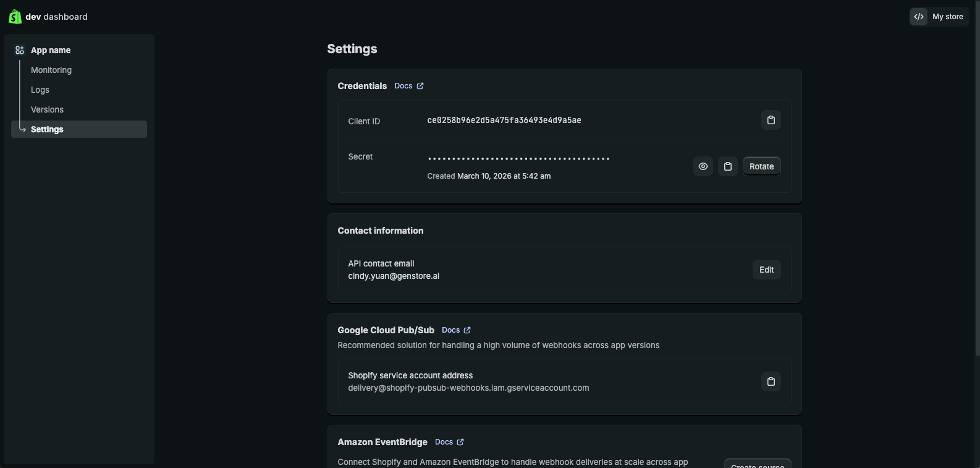The image size is (980, 468).
Task: Click Create source for Amazon EventBridge
Action: pyautogui.click(x=757, y=464)
